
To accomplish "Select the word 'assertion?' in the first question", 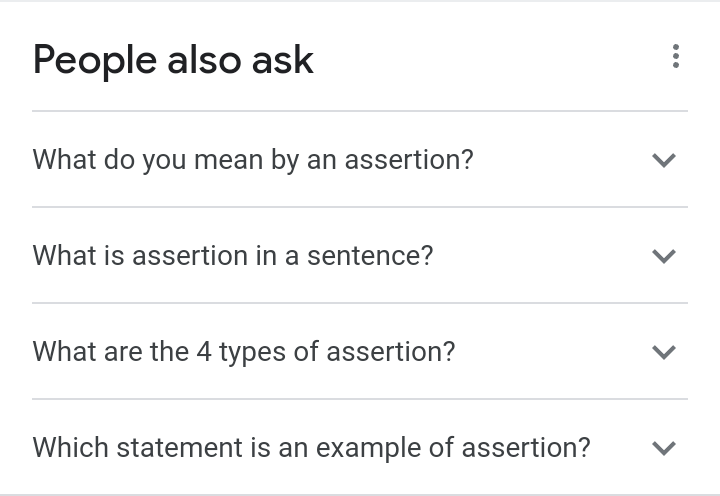I will click(x=409, y=160).
